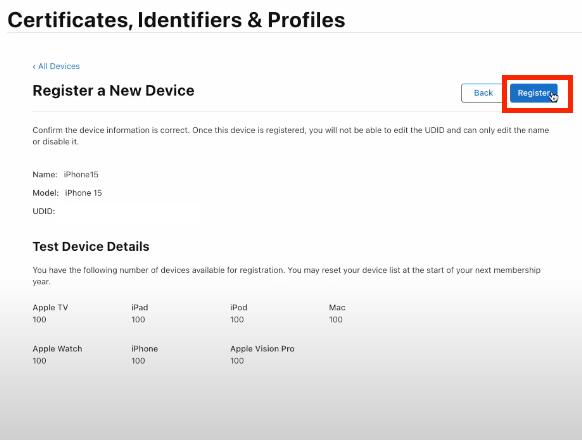Image resolution: width=582 pixels, height=440 pixels.
Task: Select the 'Certificates, Identifiers & Profiles' title
Action: pos(176,20)
